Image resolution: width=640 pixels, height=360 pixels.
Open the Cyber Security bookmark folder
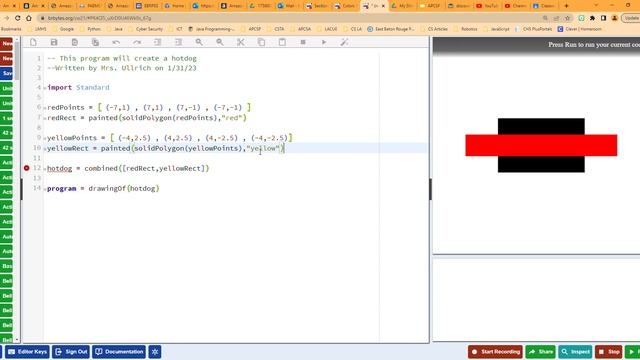point(146,29)
